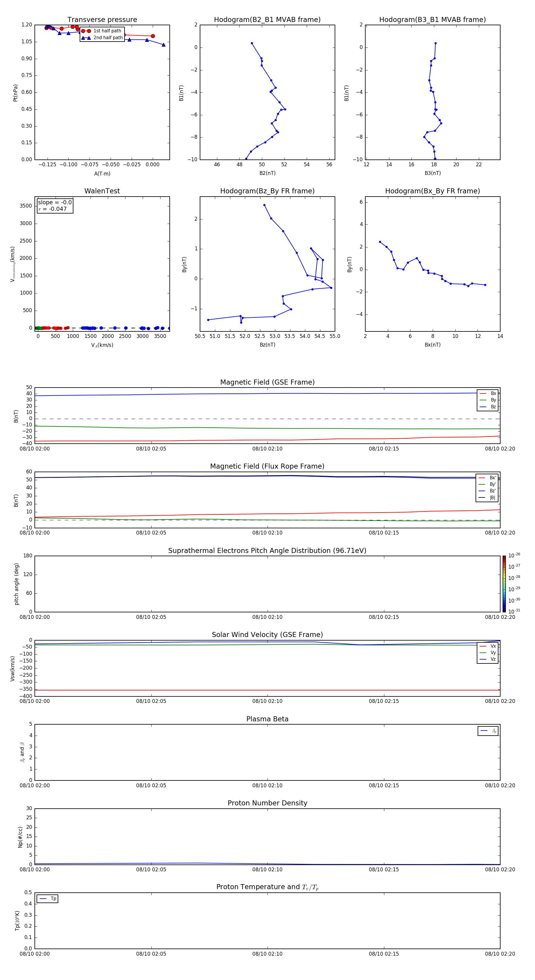Click the red line in the solar wind plot
The width and height of the screenshot is (535, 980).
coord(267,690)
